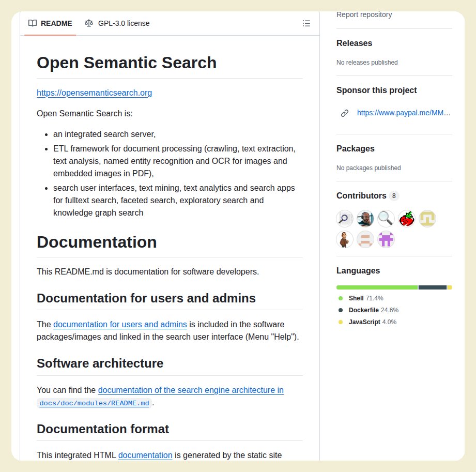
Task: Click the Sponsor this project heading
Action: tap(376, 90)
